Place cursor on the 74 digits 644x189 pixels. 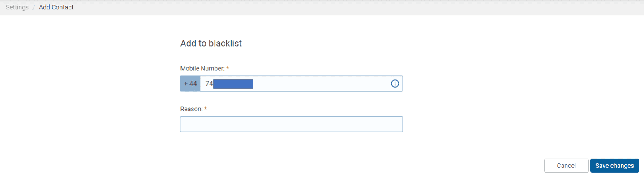click(209, 84)
